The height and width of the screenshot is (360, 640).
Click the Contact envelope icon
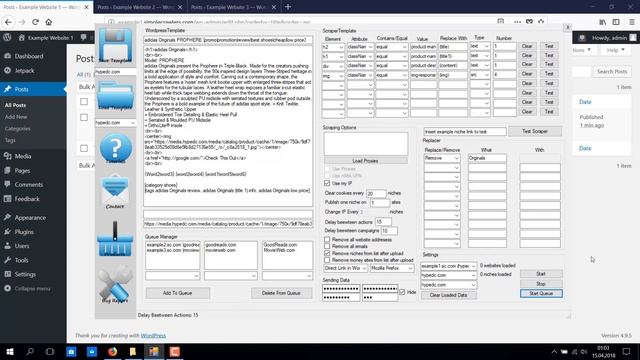pyautogui.click(x=115, y=191)
